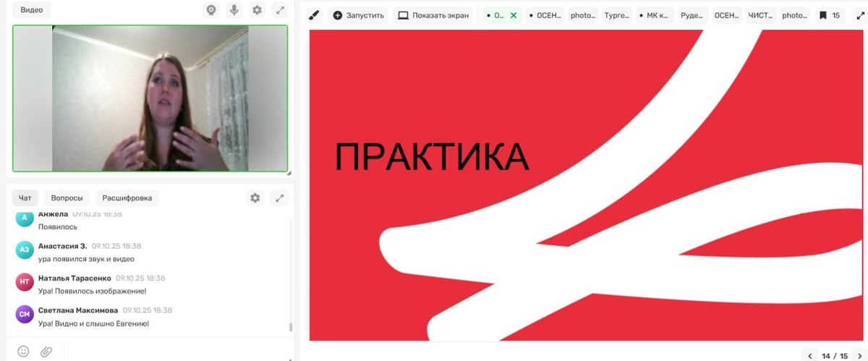Open chat panel gear settings
The width and height of the screenshot is (868, 361).
pos(255,198)
